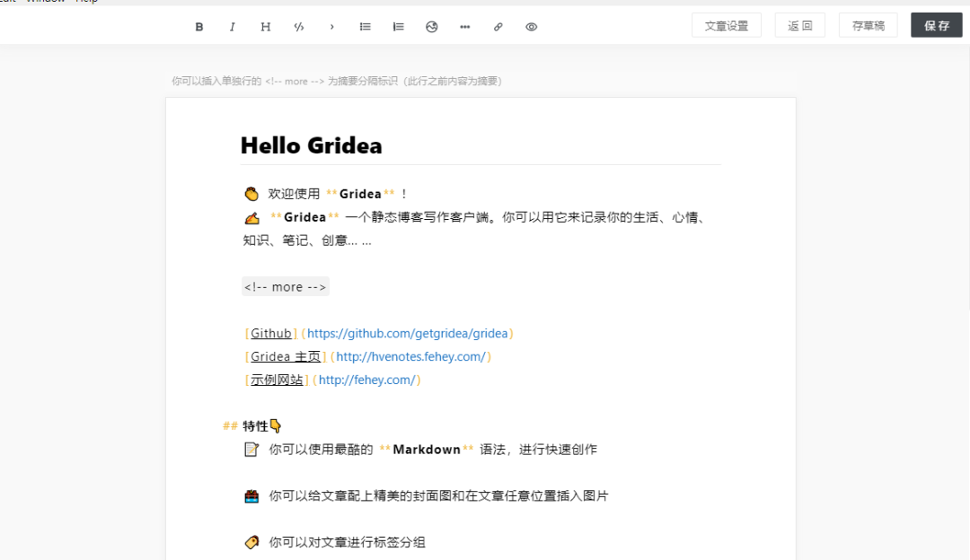The height and width of the screenshot is (560, 970).
Task: Save as draft with 存草稿
Action: coord(868,25)
